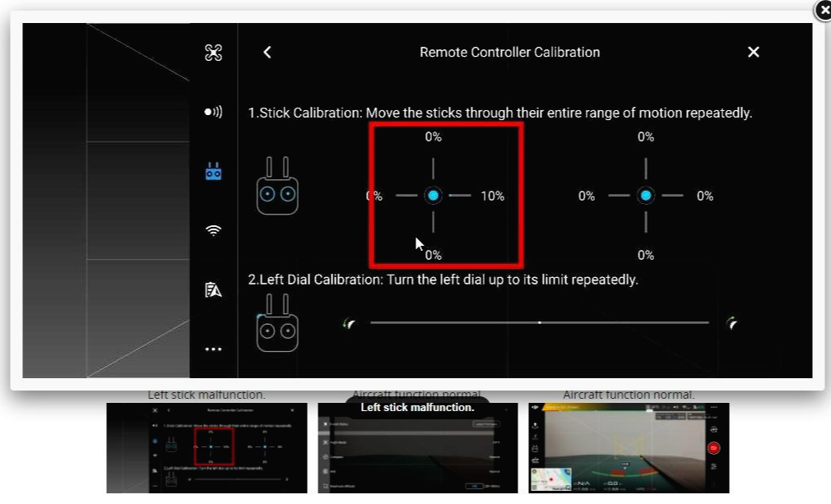Open the visual sensing settings icon
Viewport: 831px width, 504px height.
pos(213,112)
